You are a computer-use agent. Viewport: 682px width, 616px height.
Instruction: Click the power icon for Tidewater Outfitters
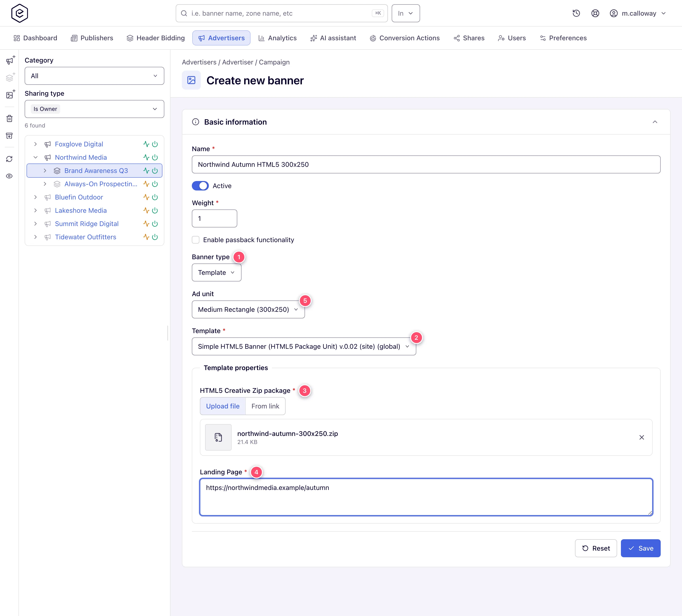155,237
